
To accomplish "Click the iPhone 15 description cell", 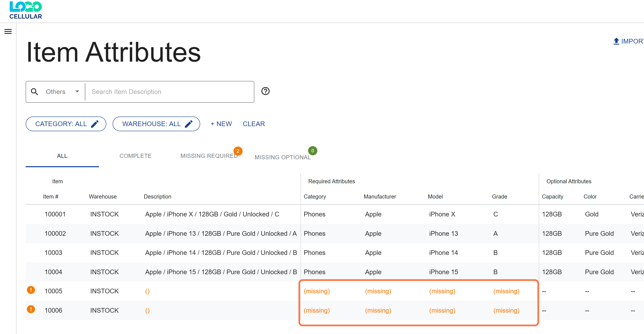I will (x=221, y=272).
